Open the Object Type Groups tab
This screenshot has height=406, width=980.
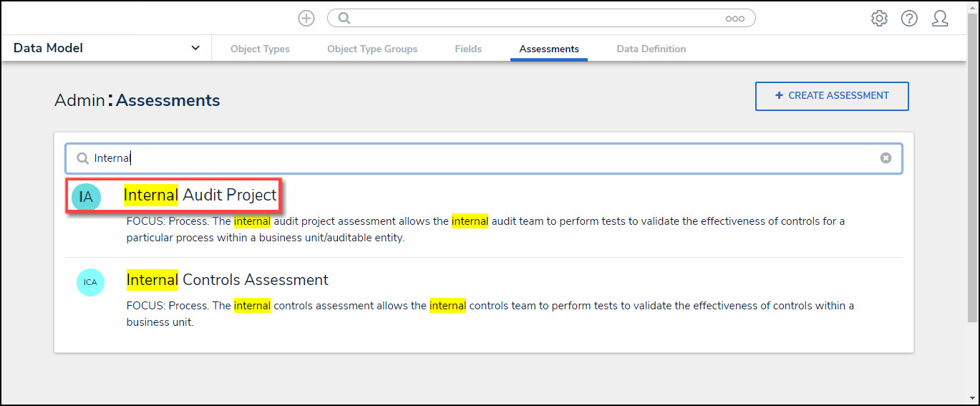(372, 49)
